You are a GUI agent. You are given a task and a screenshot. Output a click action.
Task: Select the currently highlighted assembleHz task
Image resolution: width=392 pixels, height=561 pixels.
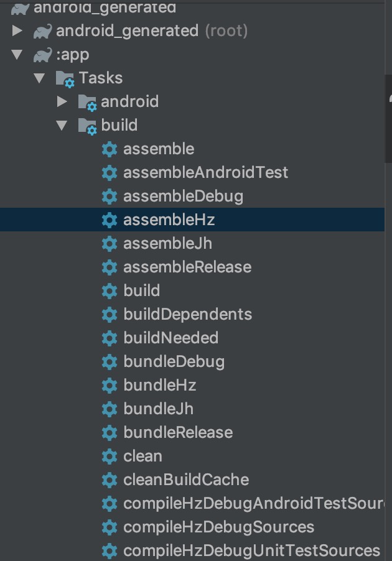[168, 220]
